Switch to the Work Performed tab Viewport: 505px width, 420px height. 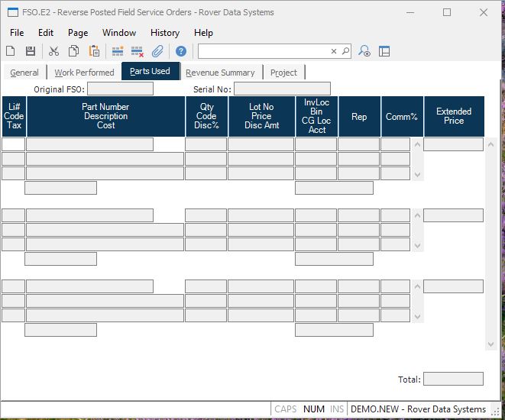84,73
